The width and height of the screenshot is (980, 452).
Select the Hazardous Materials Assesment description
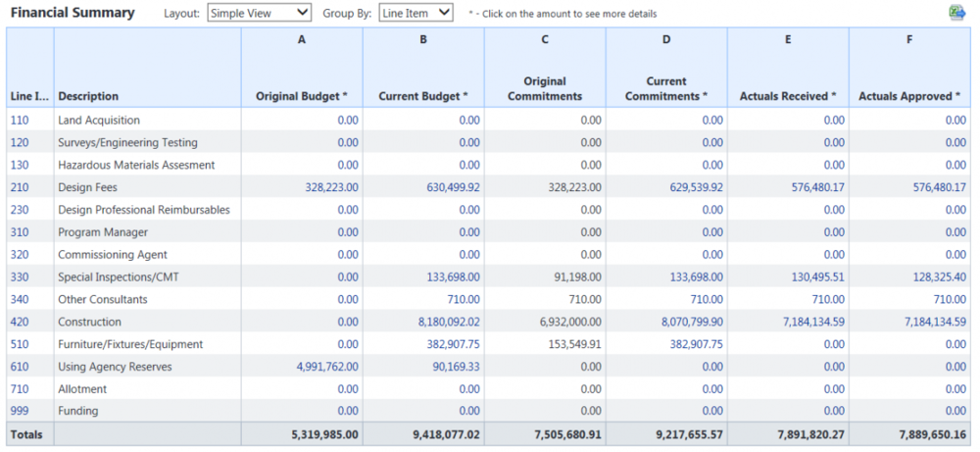point(136,165)
